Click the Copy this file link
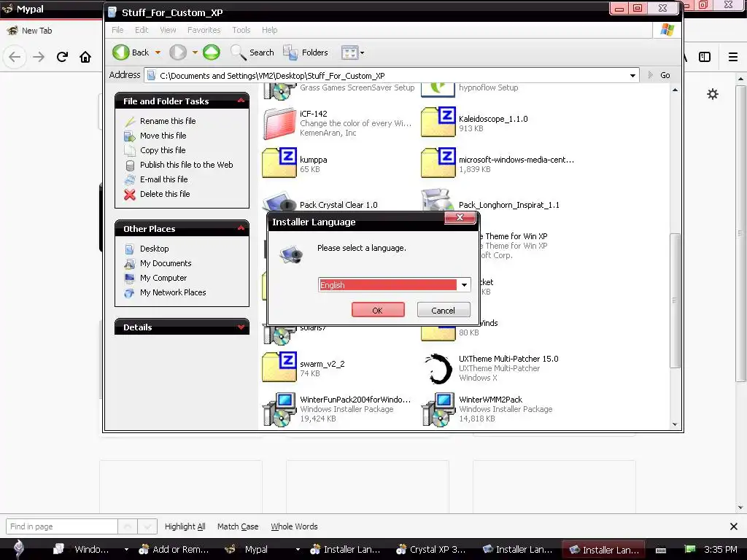 (x=163, y=150)
